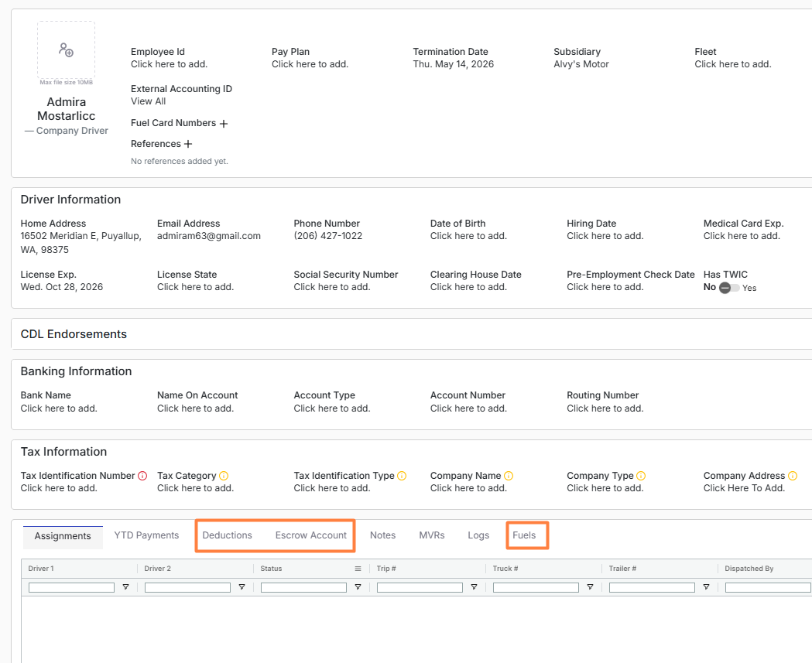Focus the Trip # filter input
Screen dimensions: 812x663
(x=420, y=587)
